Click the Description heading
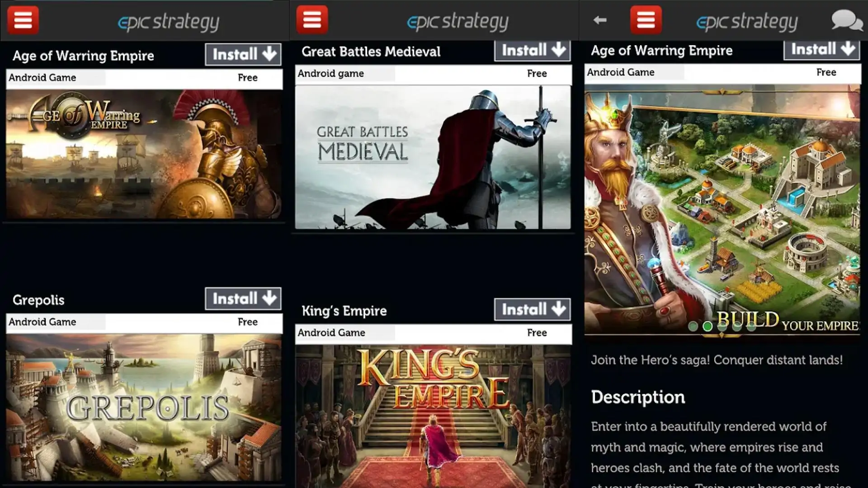868x488 pixels. point(638,397)
